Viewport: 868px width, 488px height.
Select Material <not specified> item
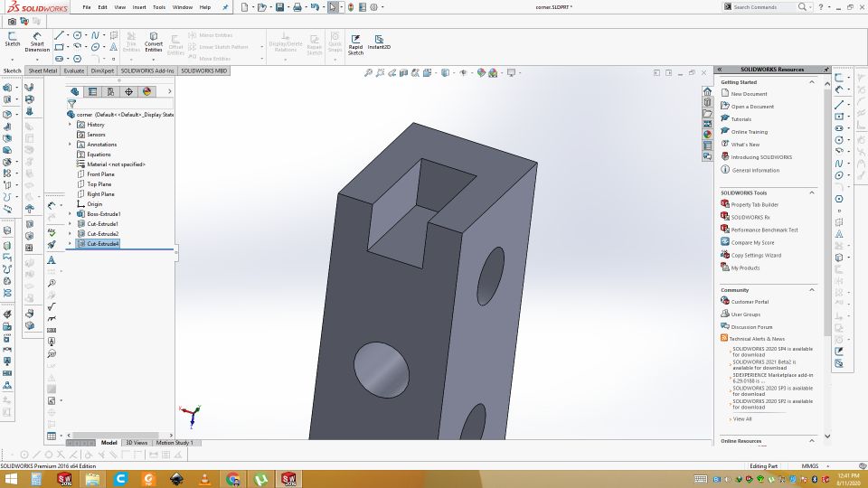(x=116, y=164)
